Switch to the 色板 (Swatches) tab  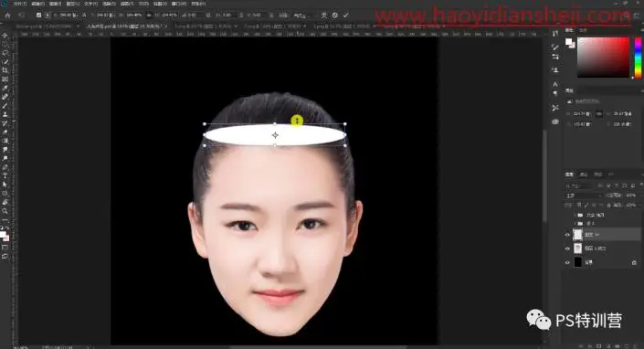pyautogui.click(x=584, y=30)
